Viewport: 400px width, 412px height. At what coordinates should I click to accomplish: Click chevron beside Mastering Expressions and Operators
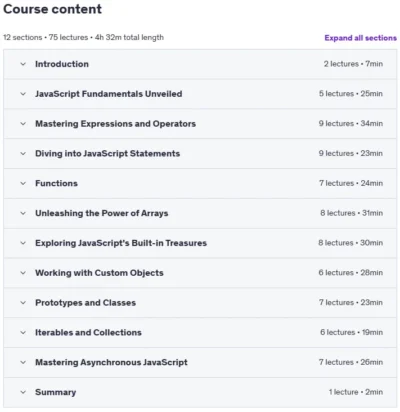[x=23, y=124]
